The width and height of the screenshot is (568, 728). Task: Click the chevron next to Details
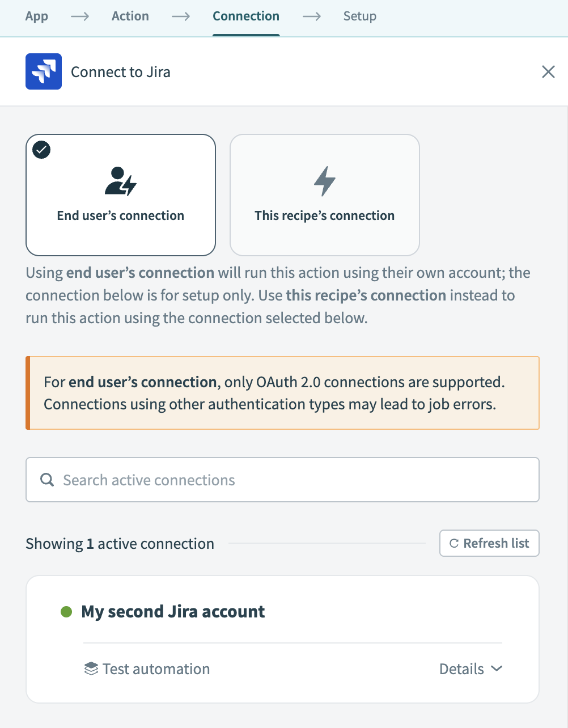click(497, 669)
